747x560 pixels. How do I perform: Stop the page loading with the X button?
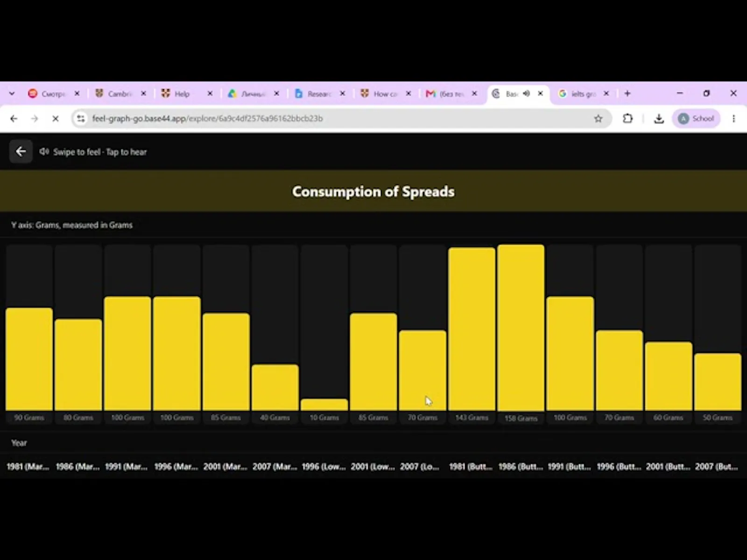tap(55, 119)
